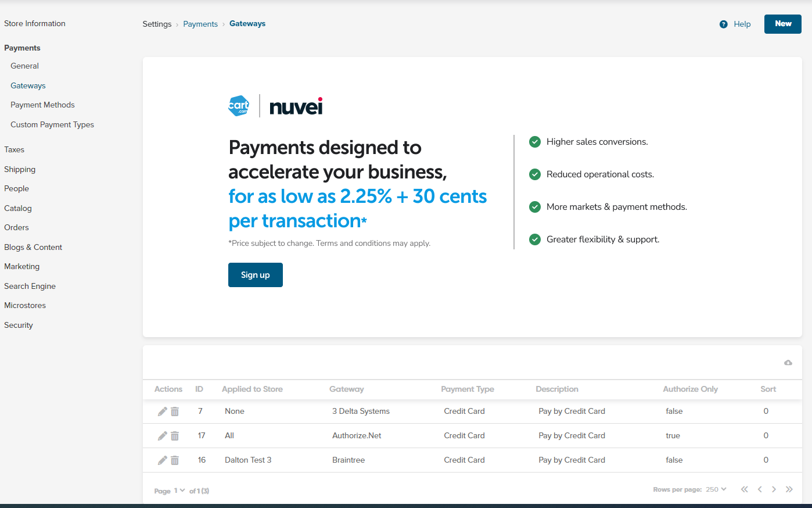Edit the 3 Delta Systems gateway (pencil icon)
Image resolution: width=812 pixels, height=508 pixels.
pos(163,412)
